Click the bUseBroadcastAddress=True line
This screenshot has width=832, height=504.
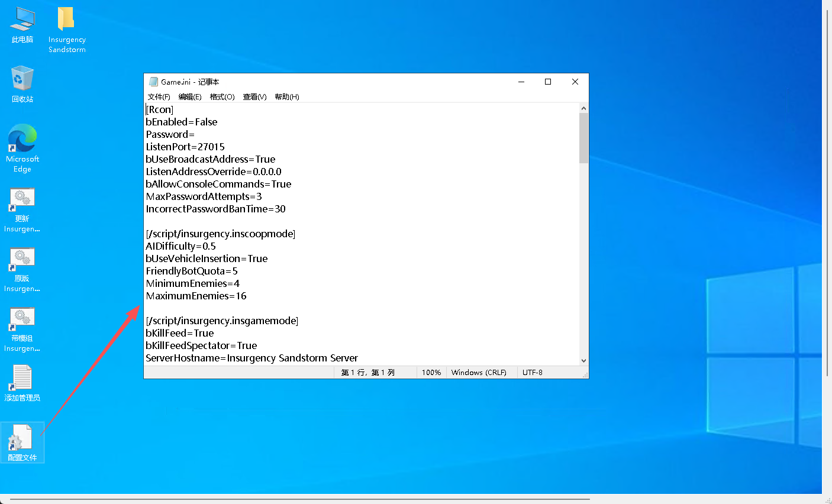coord(211,159)
